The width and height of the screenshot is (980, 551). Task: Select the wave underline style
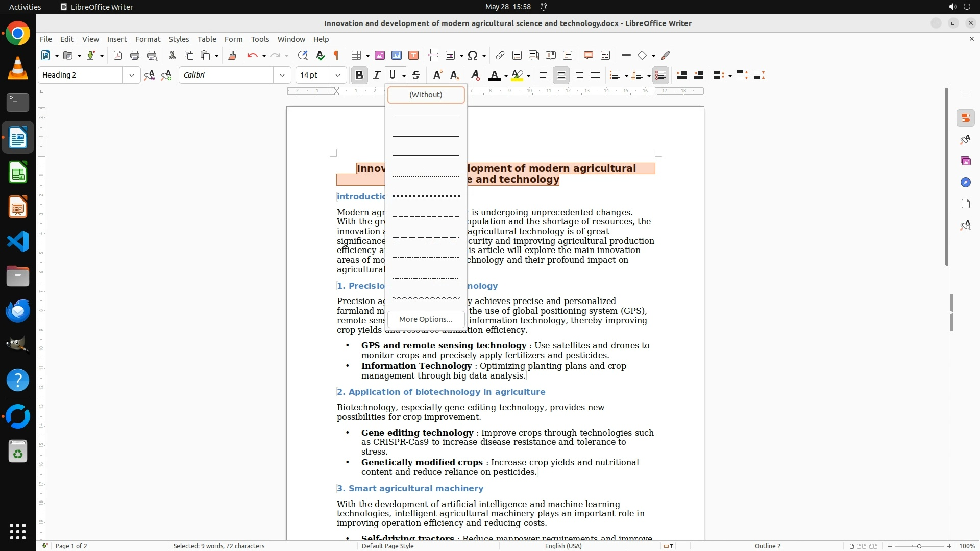(x=426, y=298)
